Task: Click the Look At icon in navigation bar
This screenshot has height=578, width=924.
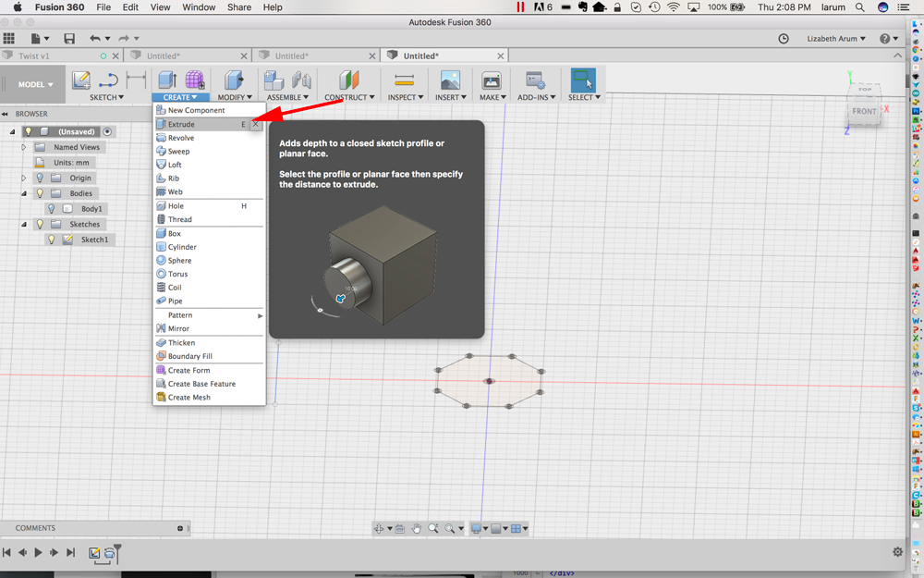Action: tap(399, 528)
